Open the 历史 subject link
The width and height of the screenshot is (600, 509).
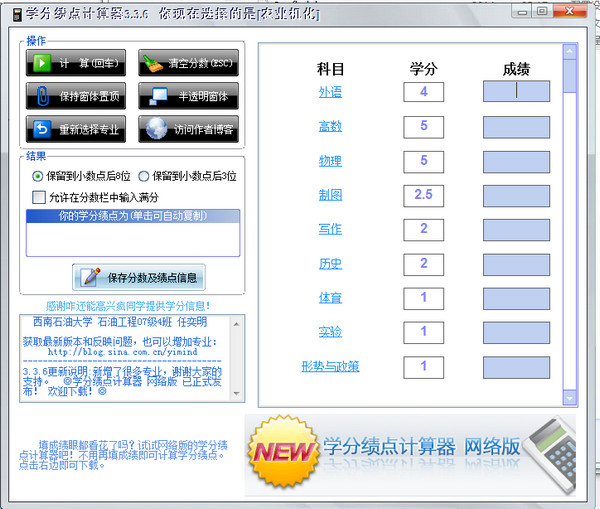330,264
